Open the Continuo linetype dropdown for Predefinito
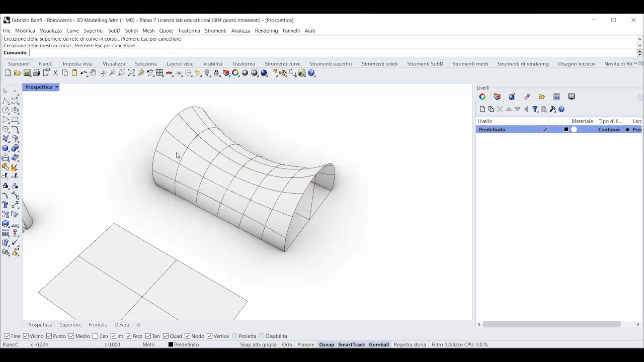 609,129
